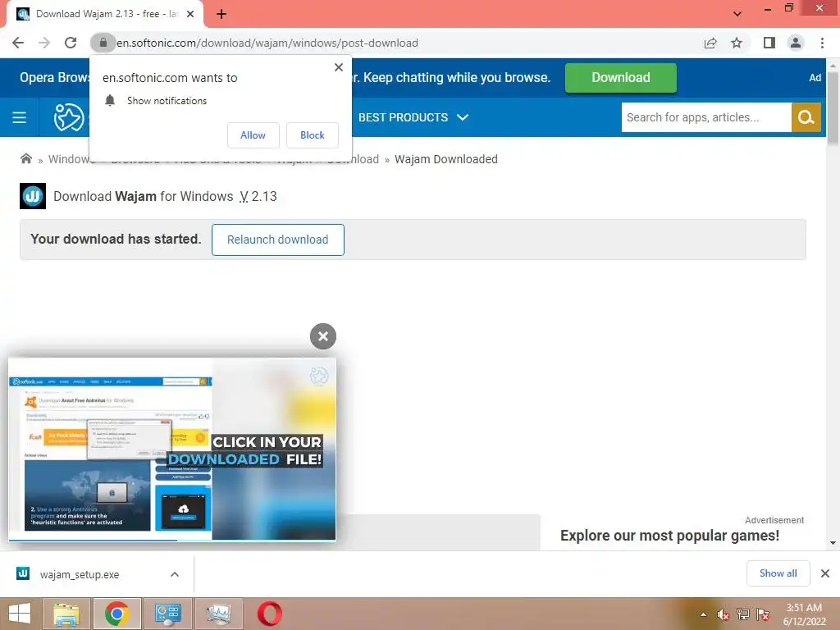Viewport: 840px width, 630px height.
Task: Click the address bar URL
Action: (x=267, y=43)
